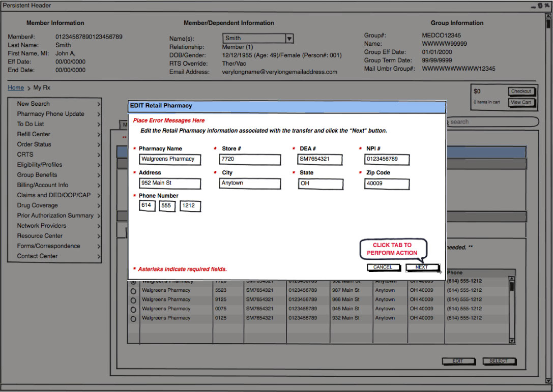Click the "945 Main St" address cell
This screenshot has width=553, height=392.
coord(345,309)
